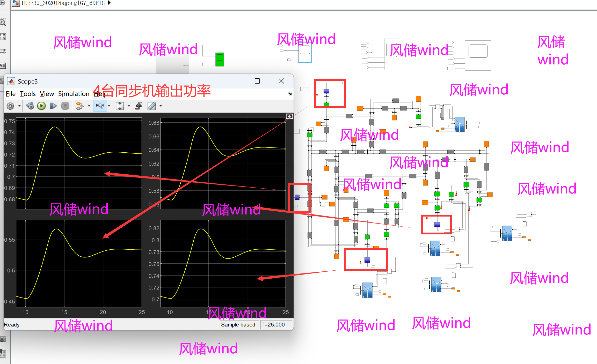Open the View menu in Scope3
597x364 pixels.
pyautogui.click(x=47, y=94)
